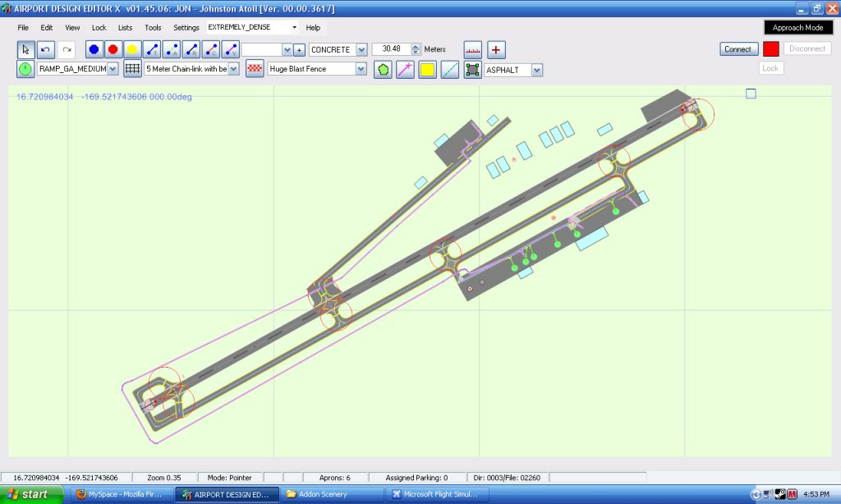Click the red plus icon
Viewport: 841px width, 504px height.
pos(495,49)
